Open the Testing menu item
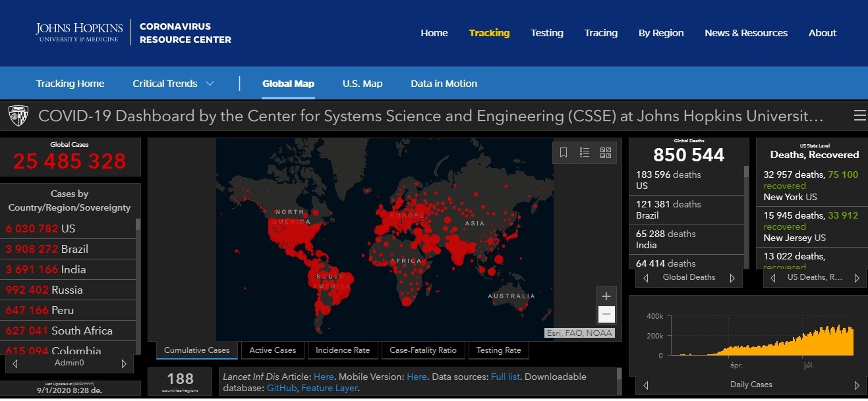Viewport: 868px width, 401px height. [x=547, y=33]
